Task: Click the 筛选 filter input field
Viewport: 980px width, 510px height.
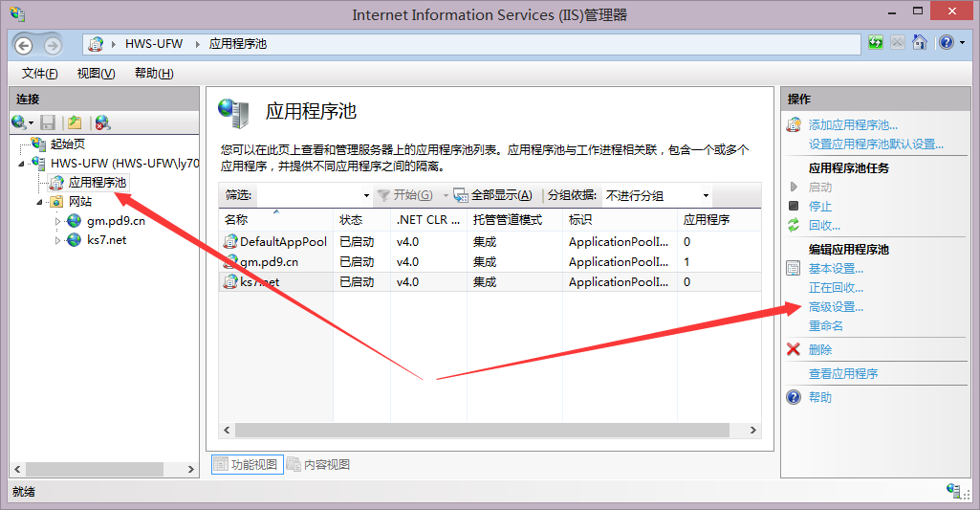Action: pos(309,195)
